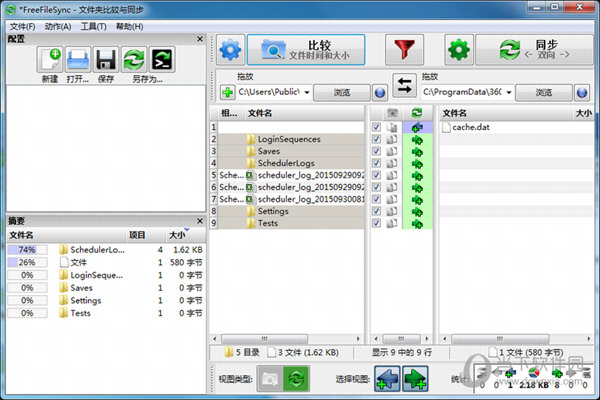600x400 pixels.
Task: Uncheck the checkbox for Saves row
Action: [377, 151]
